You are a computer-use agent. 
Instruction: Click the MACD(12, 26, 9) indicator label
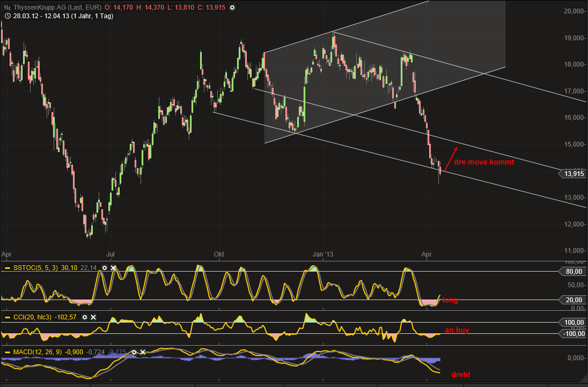(x=38, y=352)
